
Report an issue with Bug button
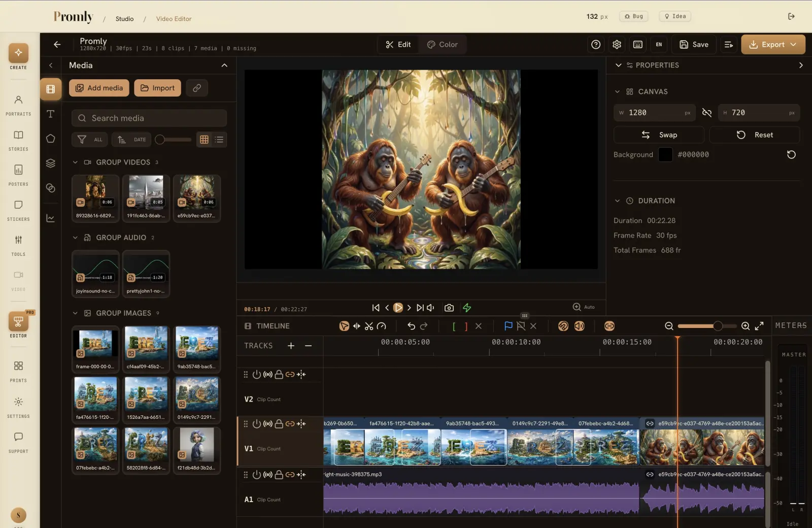point(633,16)
